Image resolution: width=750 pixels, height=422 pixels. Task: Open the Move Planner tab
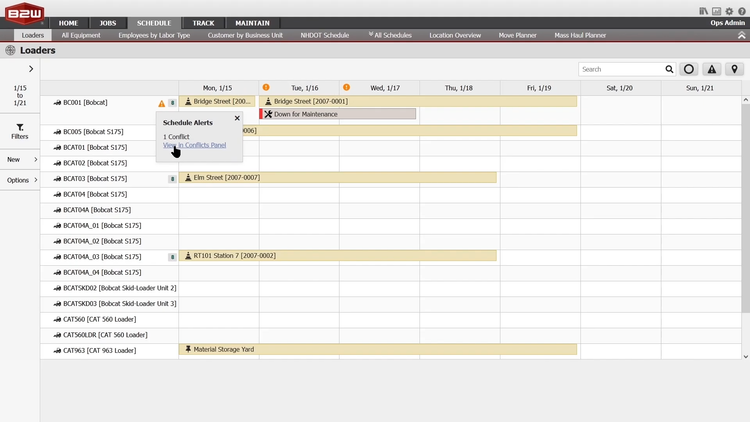[x=517, y=35]
